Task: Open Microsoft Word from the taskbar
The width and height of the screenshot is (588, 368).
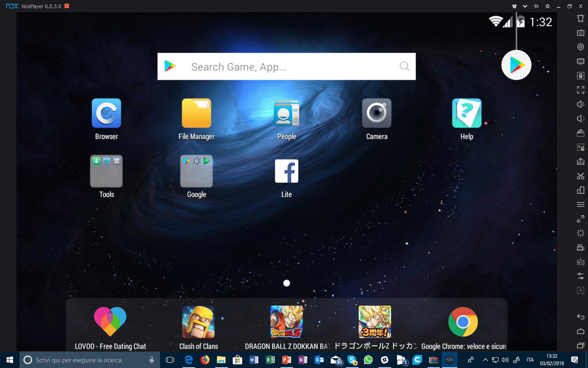Action: click(x=254, y=360)
